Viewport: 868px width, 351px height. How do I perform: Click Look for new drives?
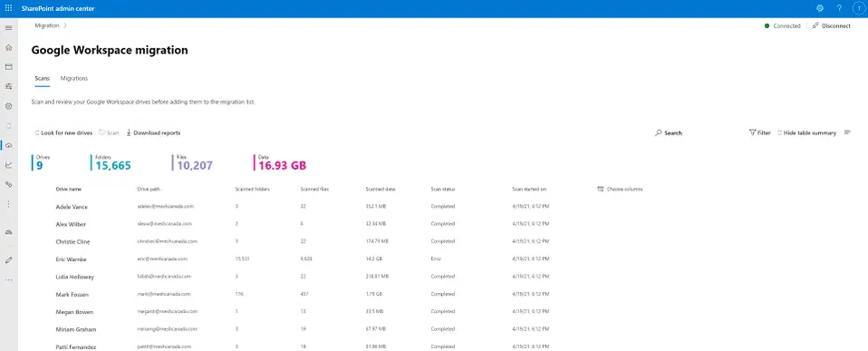click(63, 133)
